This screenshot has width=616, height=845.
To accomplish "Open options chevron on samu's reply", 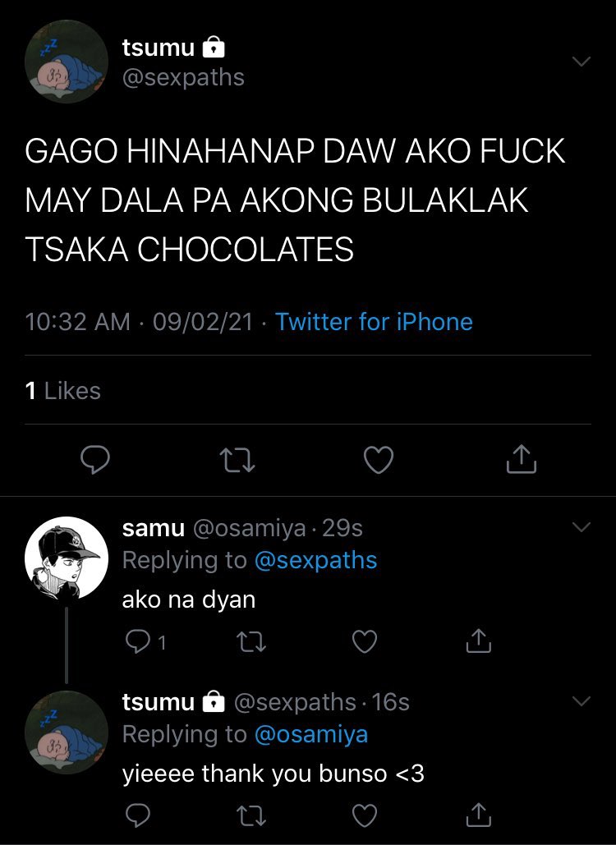I will 582,527.
